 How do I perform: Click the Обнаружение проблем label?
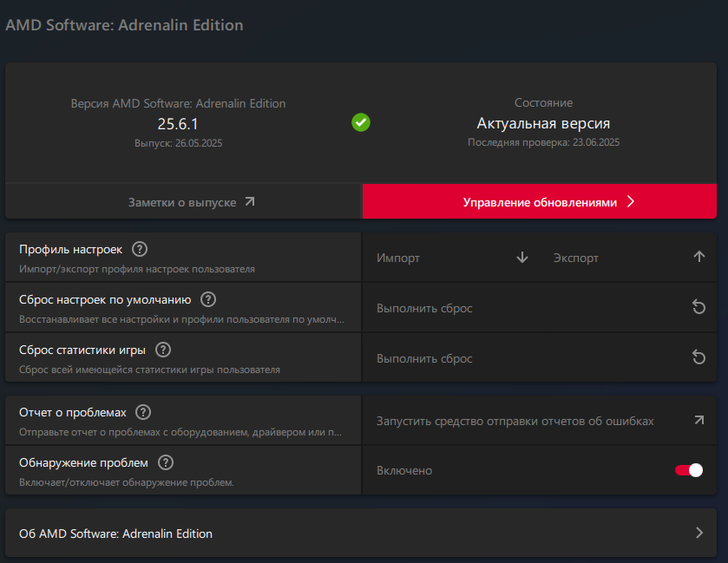(x=83, y=462)
